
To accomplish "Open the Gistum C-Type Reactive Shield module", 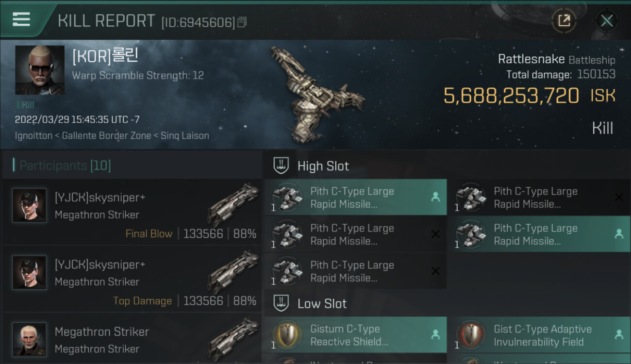I will 355,335.
